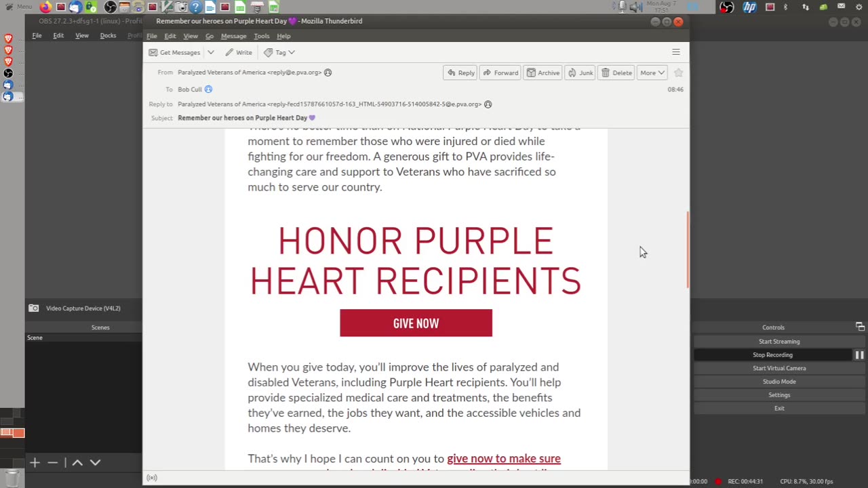Open OBS Settings from the Controls dock

click(779, 395)
